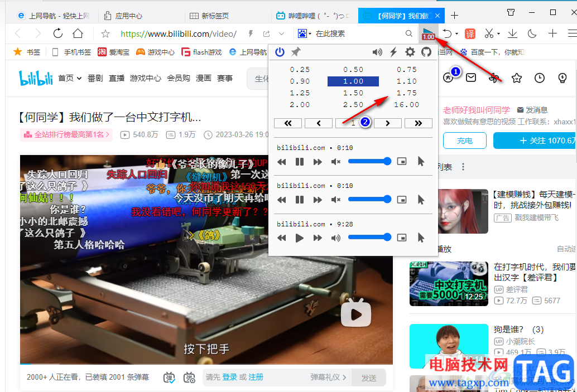Viewport: 577px width, 392px height.
Task: Open 游戏中心 in bilibili navigation
Action: click(x=145, y=78)
